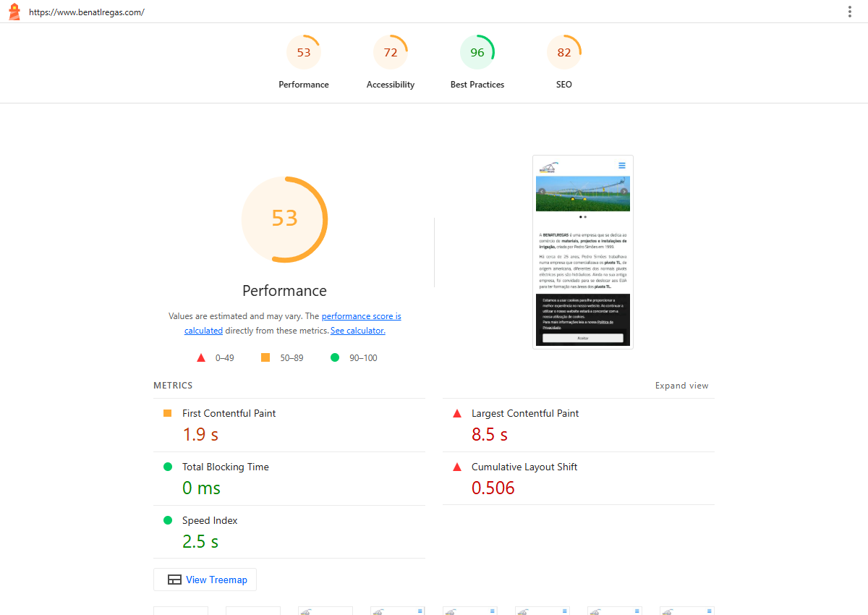868x615 pixels.
Task: Click the 'METRICS' section heading
Action: pos(173,386)
